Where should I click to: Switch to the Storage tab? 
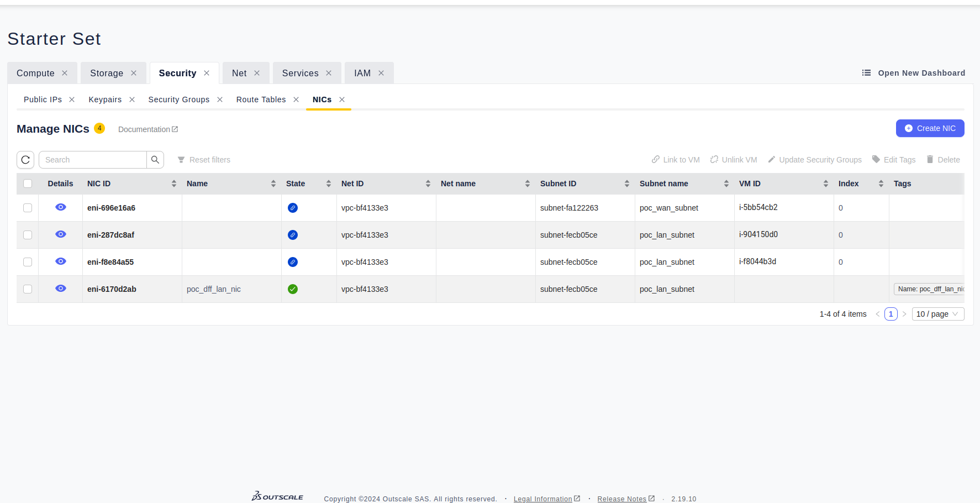[x=107, y=73]
